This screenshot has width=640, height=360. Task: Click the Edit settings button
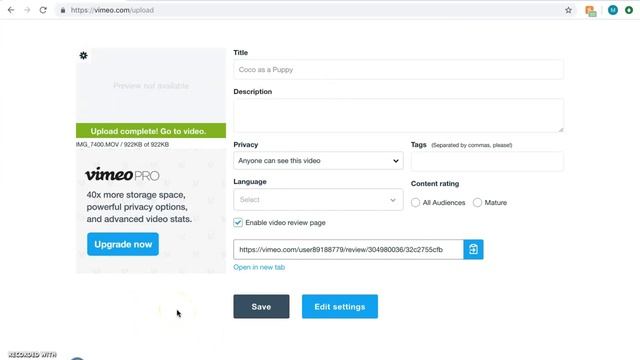coord(340,307)
